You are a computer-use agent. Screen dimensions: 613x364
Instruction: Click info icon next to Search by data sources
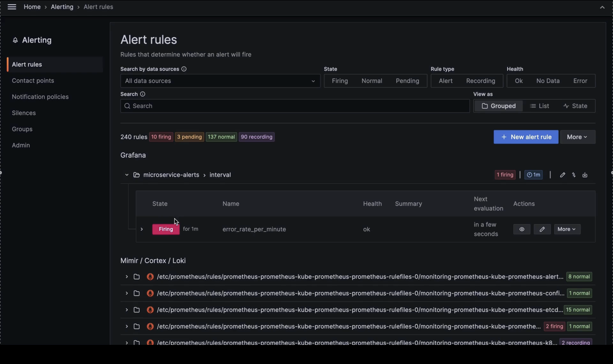(184, 69)
